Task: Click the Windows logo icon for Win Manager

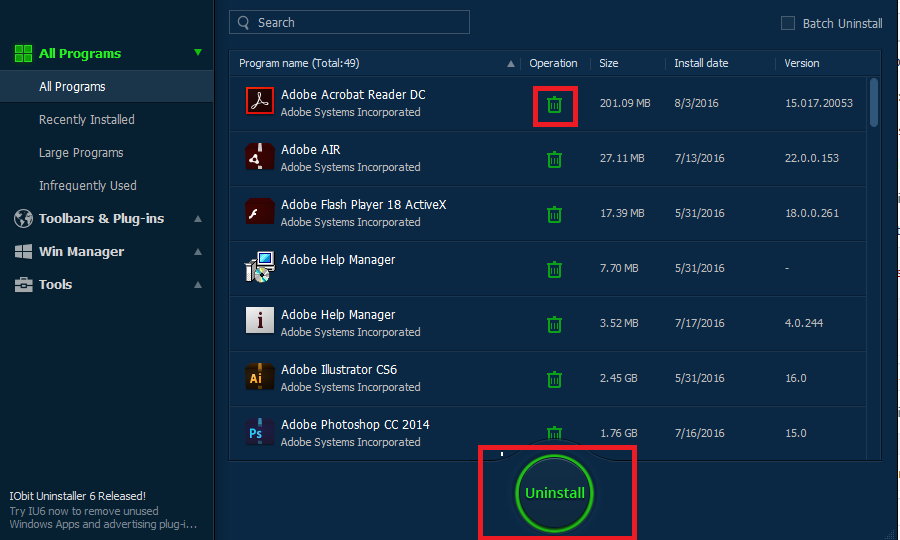Action: tap(24, 251)
